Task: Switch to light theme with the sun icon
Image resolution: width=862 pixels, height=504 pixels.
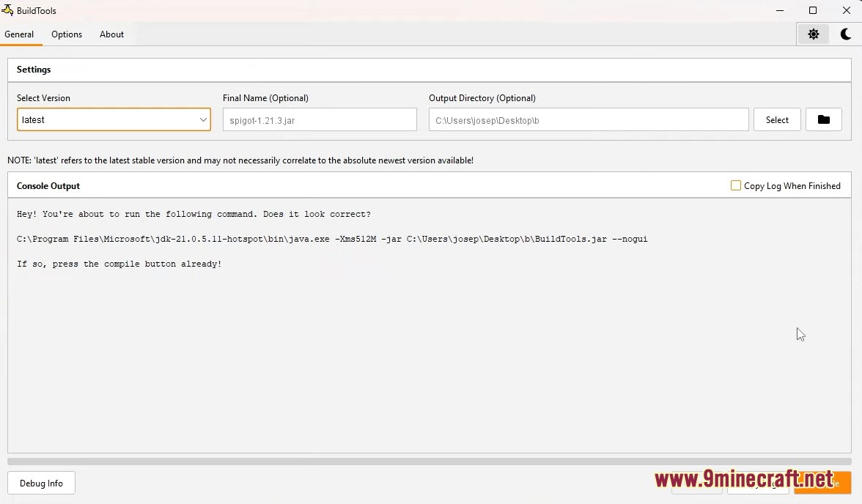Action: point(813,34)
